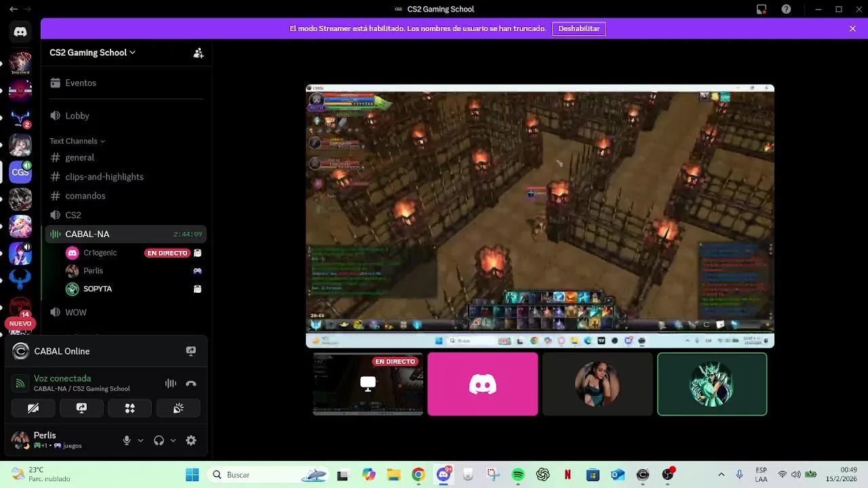Image resolution: width=868 pixels, height=488 pixels.
Task: Expand CS2 Gaming School server menu
Action: click(x=92, y=53)
